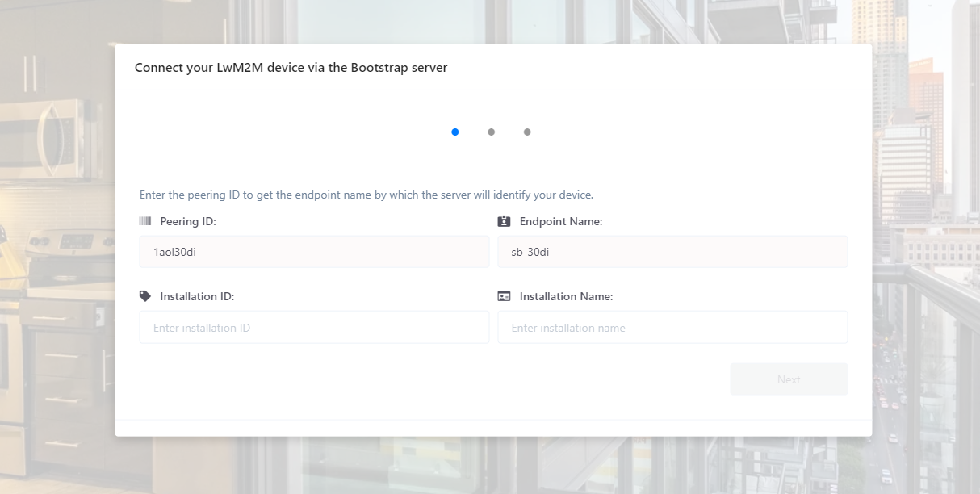Click the badge icon beside Endpoint Name
980x494 pixels.
pos(505,221)
